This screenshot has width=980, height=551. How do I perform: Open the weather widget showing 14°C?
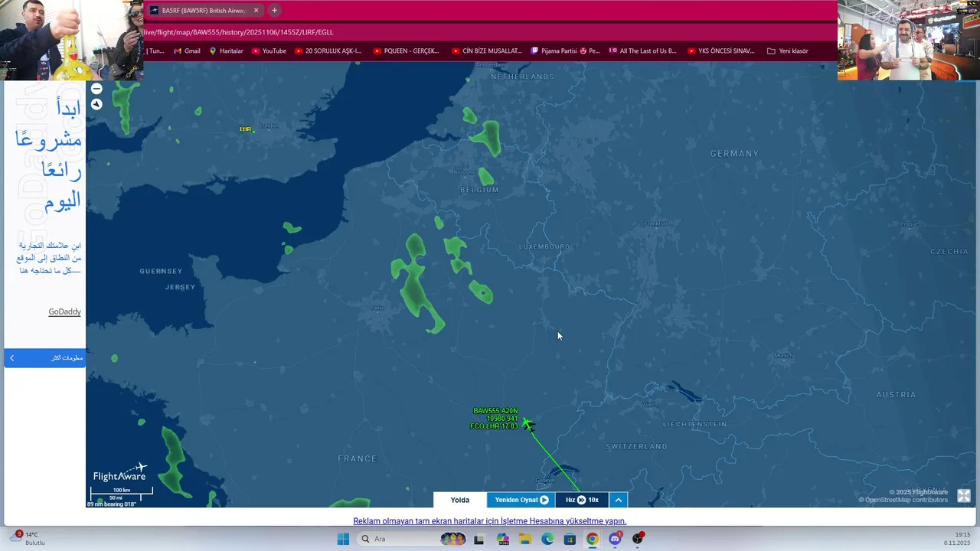pyautogui.click(x=28, y=539)
